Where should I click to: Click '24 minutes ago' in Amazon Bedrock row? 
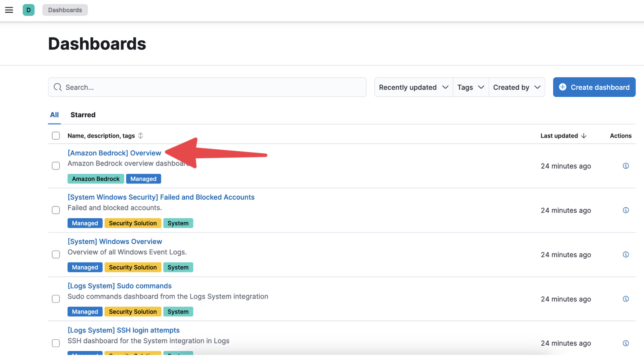566,166
